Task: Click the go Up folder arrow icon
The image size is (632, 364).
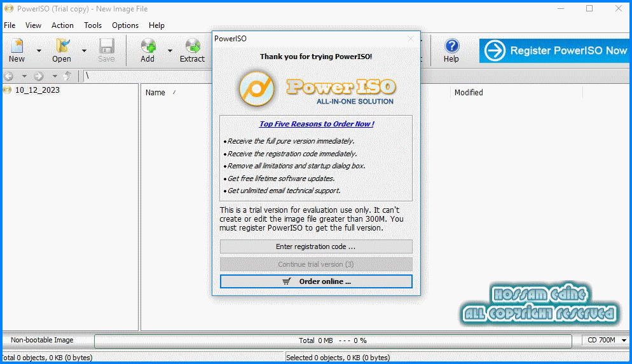Action: 67,76
